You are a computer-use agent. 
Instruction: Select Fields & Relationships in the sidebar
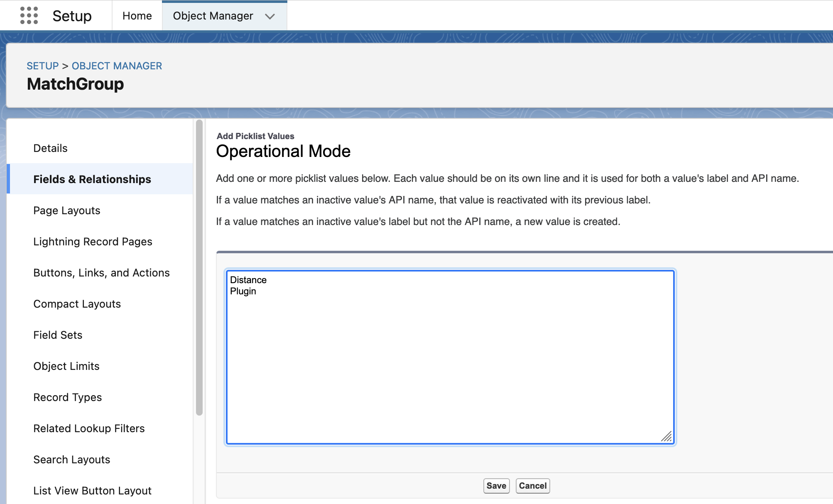click(x=100, y=179)
